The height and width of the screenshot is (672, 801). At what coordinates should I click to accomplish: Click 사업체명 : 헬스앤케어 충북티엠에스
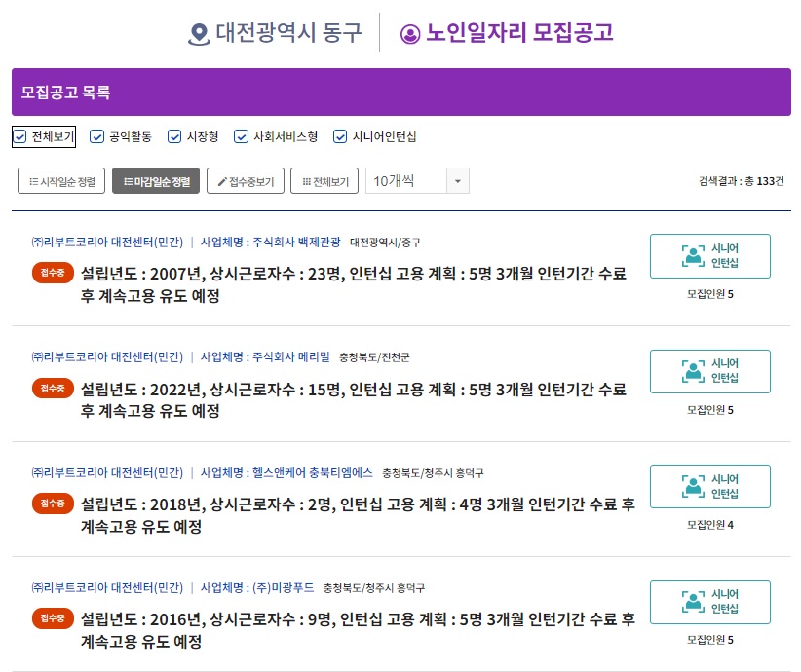[286, 473]
